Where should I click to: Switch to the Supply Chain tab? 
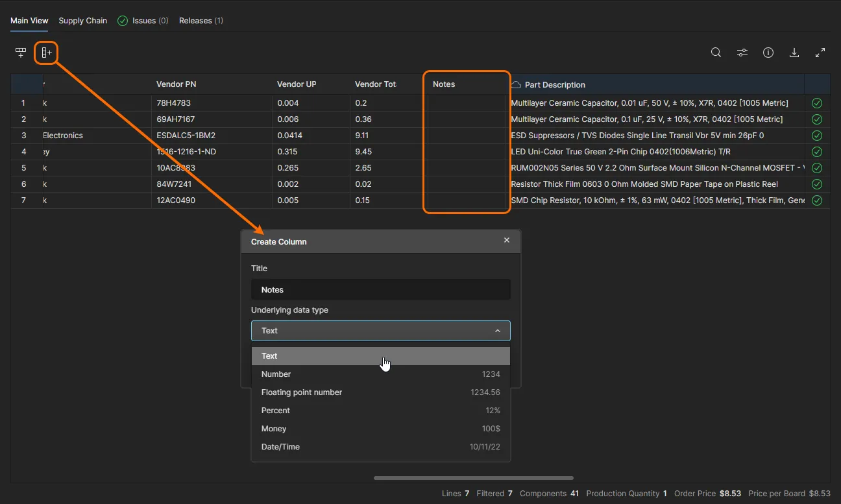[82, 21]
